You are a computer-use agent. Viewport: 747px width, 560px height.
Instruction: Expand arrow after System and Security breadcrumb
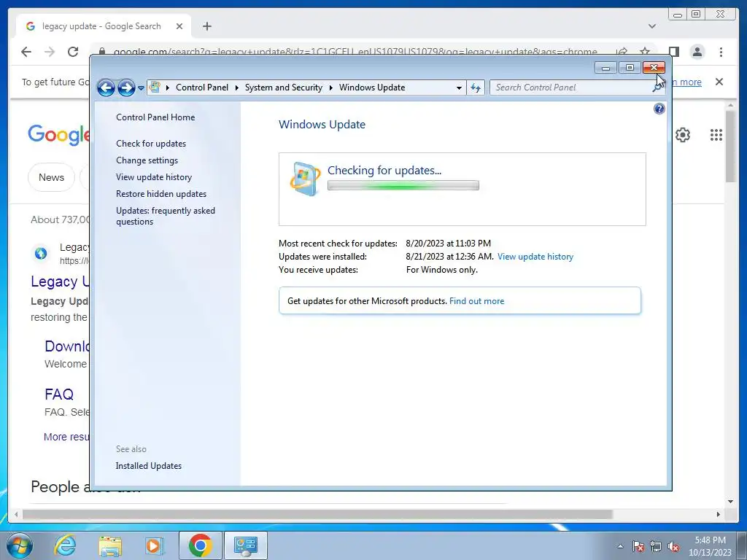click(330, 87)
